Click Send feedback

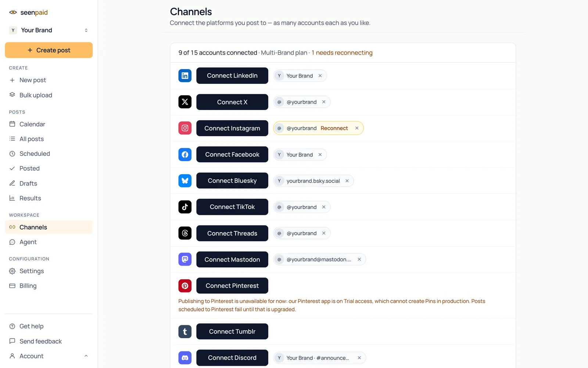pos(49,341)
